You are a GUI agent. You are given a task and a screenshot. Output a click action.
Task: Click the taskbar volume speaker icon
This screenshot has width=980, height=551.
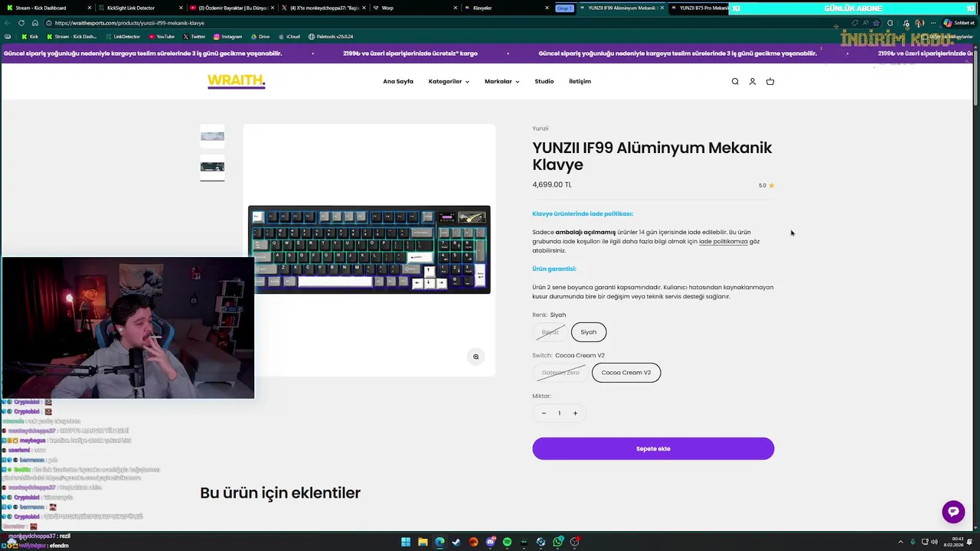coord(936,542)
